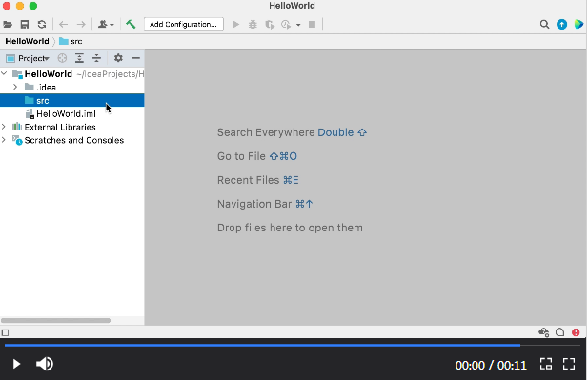The width and height of the screenshot is (588, 380).
Task: Run with coverage shield icon
Action: coord(270,25)
